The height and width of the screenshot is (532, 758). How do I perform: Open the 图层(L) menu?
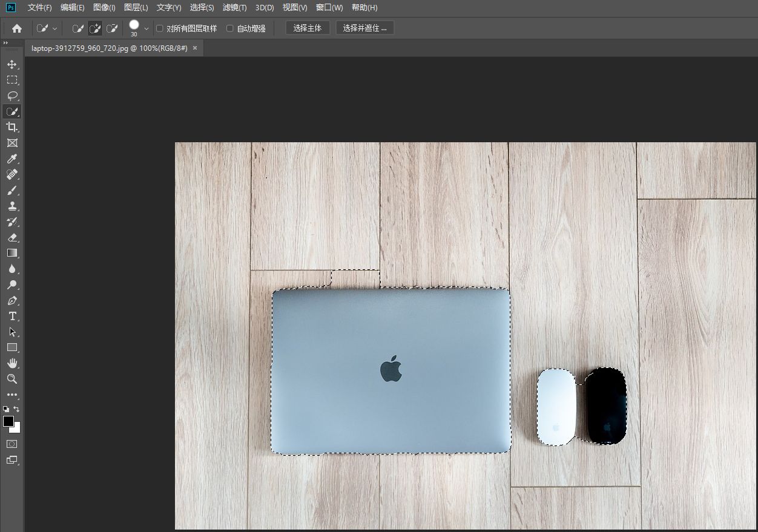click(136, 8)
